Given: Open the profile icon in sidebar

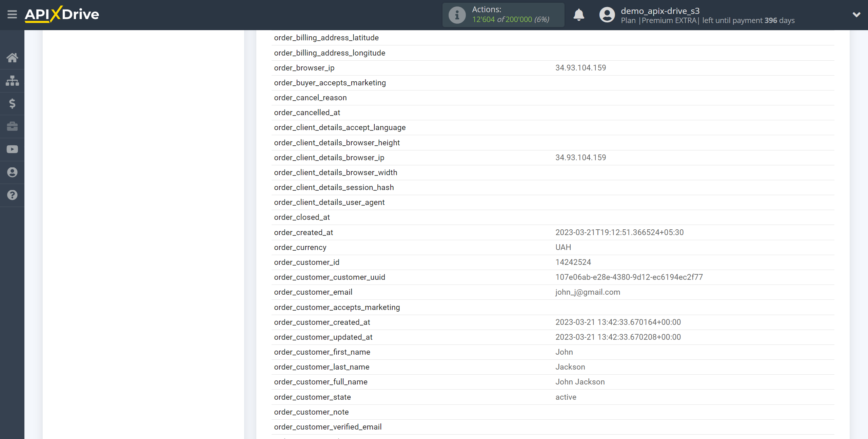Looking at the screenshot, I should pos(12,172).
